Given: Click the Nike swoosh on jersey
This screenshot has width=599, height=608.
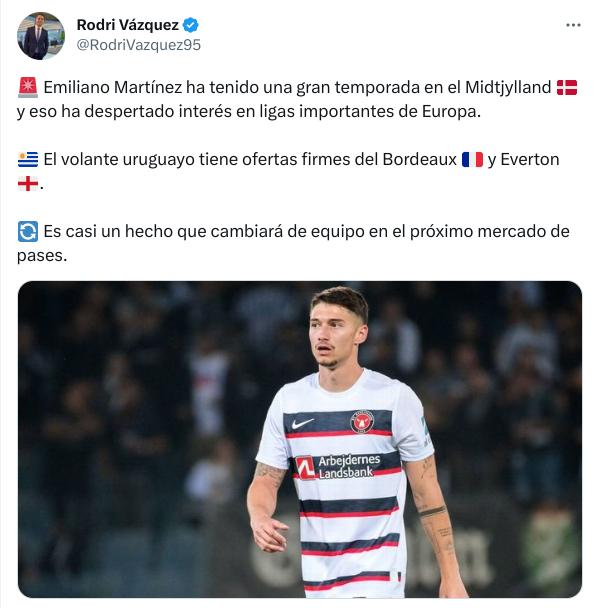Looking at the screenshot, I should click(302, 423).
